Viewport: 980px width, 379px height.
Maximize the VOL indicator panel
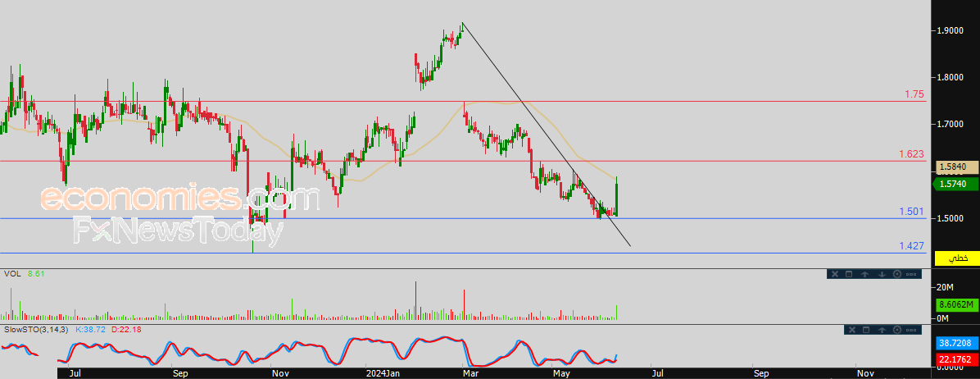pyautogui.click(x=850, y=274)
